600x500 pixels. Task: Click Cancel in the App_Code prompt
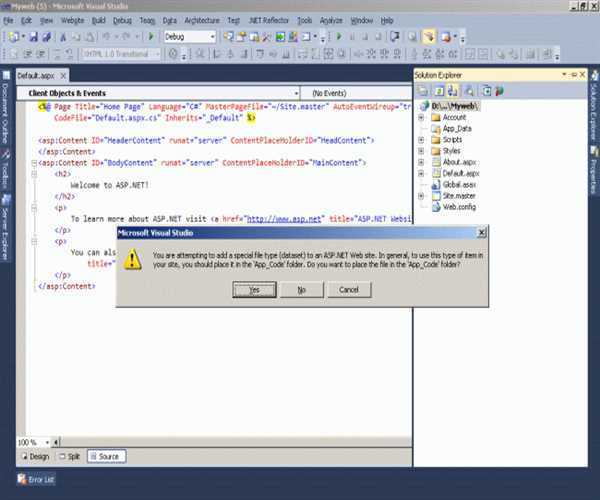pos(349,289)
